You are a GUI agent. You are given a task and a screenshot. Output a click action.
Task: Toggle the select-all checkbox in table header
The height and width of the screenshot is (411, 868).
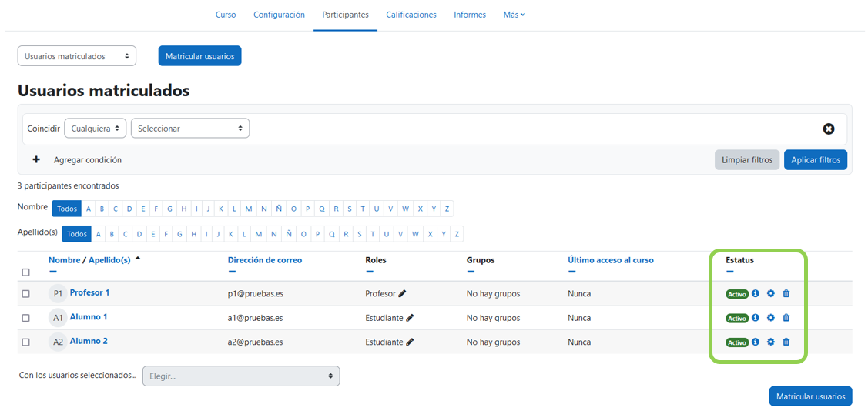tap(26, 272)
